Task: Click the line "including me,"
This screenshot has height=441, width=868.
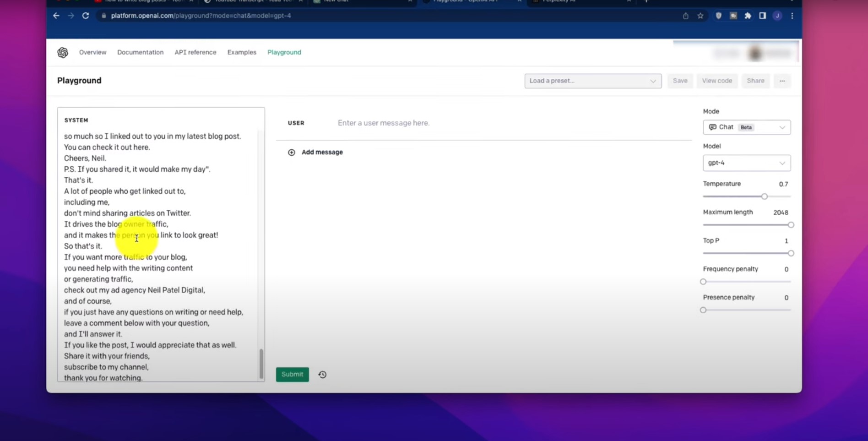Action: pos(87,202)
